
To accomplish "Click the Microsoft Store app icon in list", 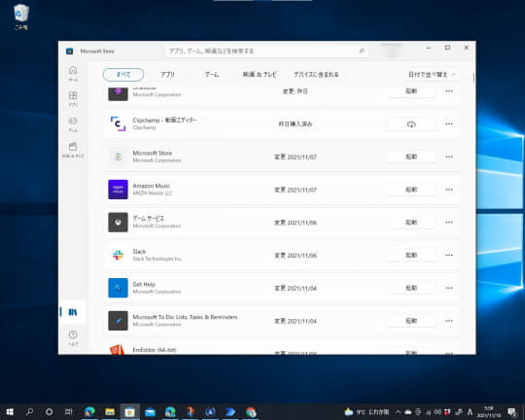I will point(118,157).
